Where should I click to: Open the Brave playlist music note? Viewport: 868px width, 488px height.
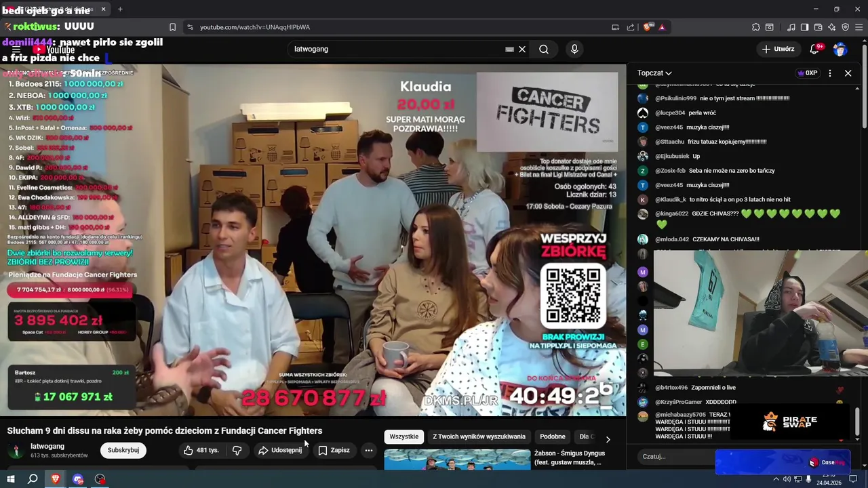791,27
